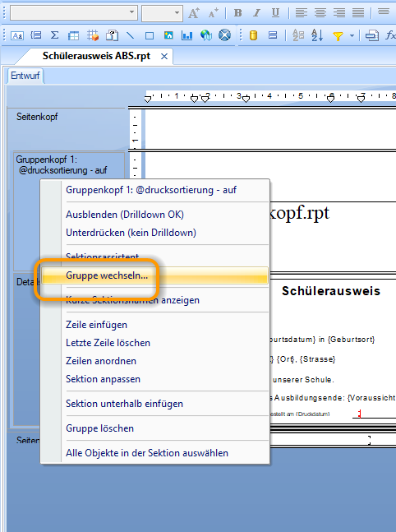Insert a chart
396x532 pixels.
point(186,35)
